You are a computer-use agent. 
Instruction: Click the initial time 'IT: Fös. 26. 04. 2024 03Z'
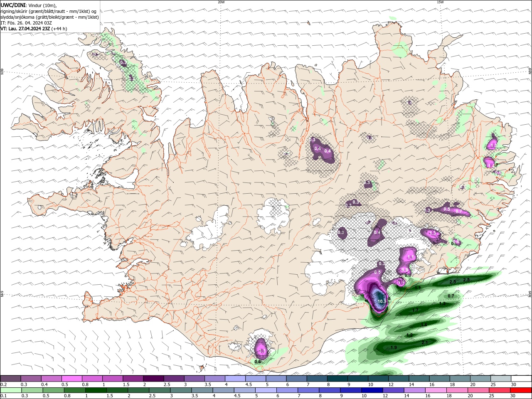pyautogui.click(x=26, y=23)
